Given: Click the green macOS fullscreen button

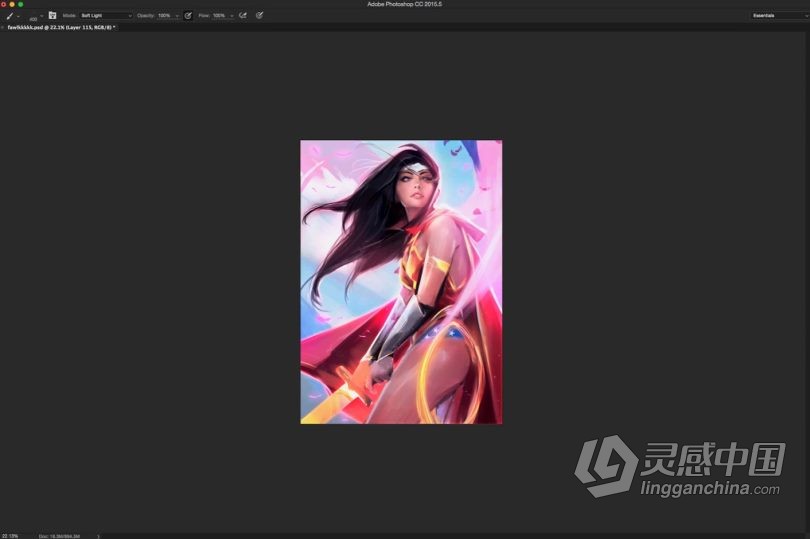Looking at the screenshot, I should (21, 4).
